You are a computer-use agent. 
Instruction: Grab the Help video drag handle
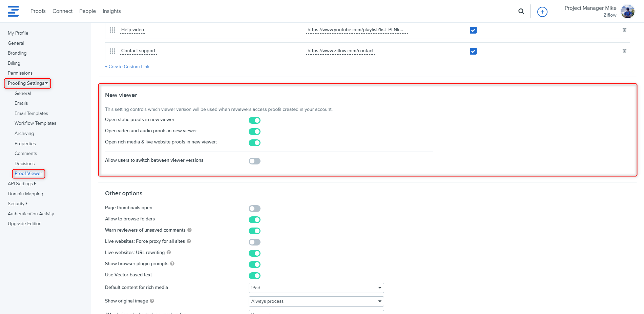coord(113,30)
